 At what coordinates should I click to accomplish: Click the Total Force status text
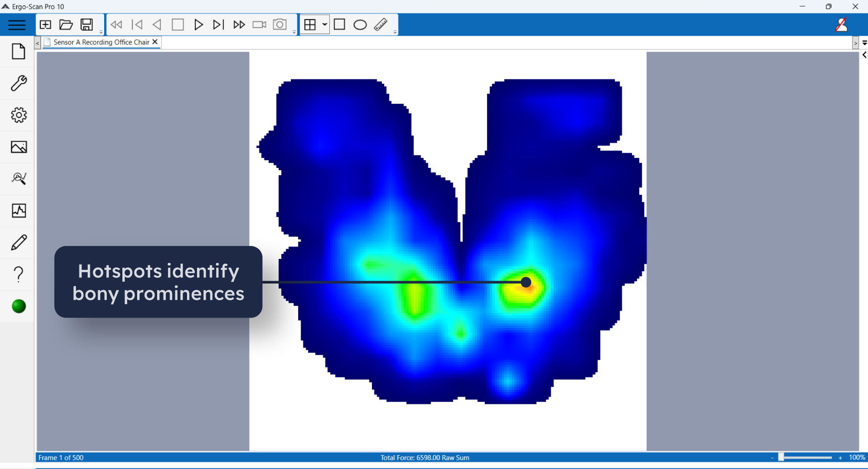[x=425, y=458]
